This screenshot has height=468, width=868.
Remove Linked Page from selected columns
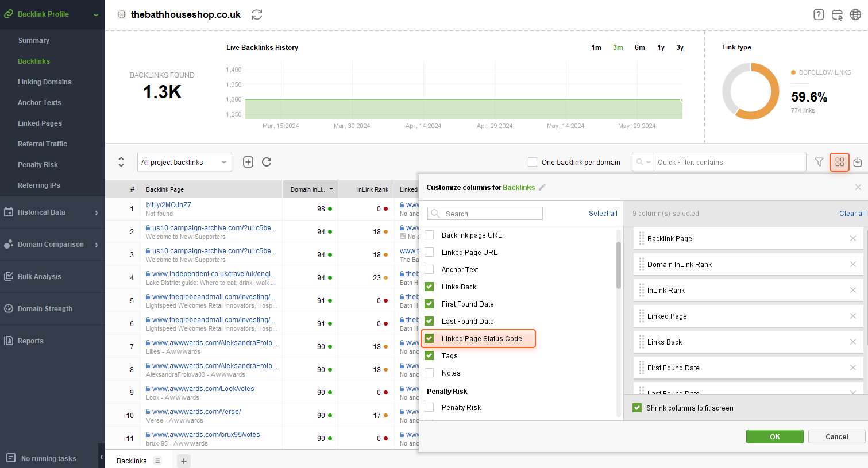[853, 316]
